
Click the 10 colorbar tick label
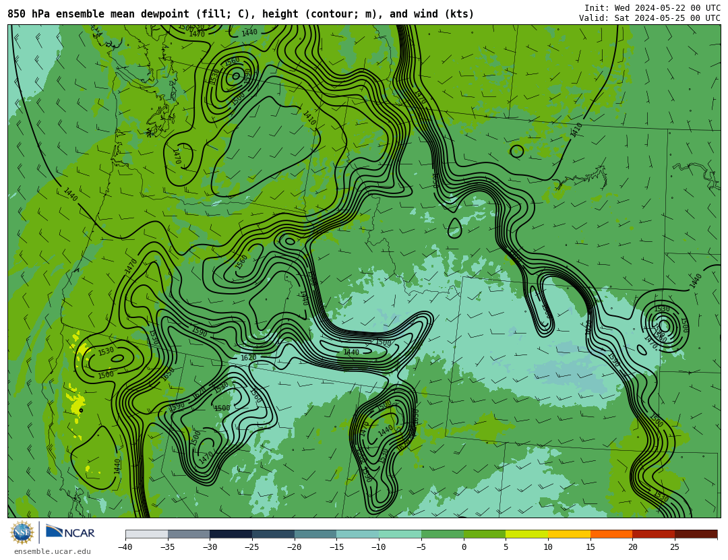point(548,547)
